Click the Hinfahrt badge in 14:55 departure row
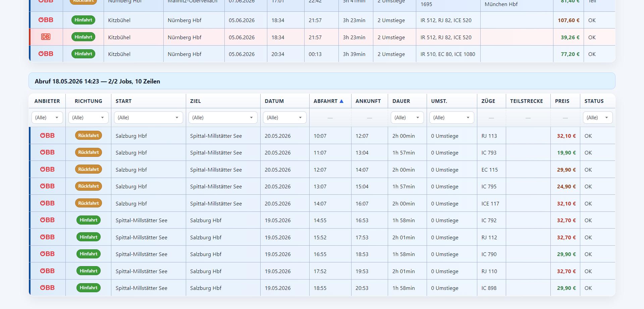 pos(89,220)
